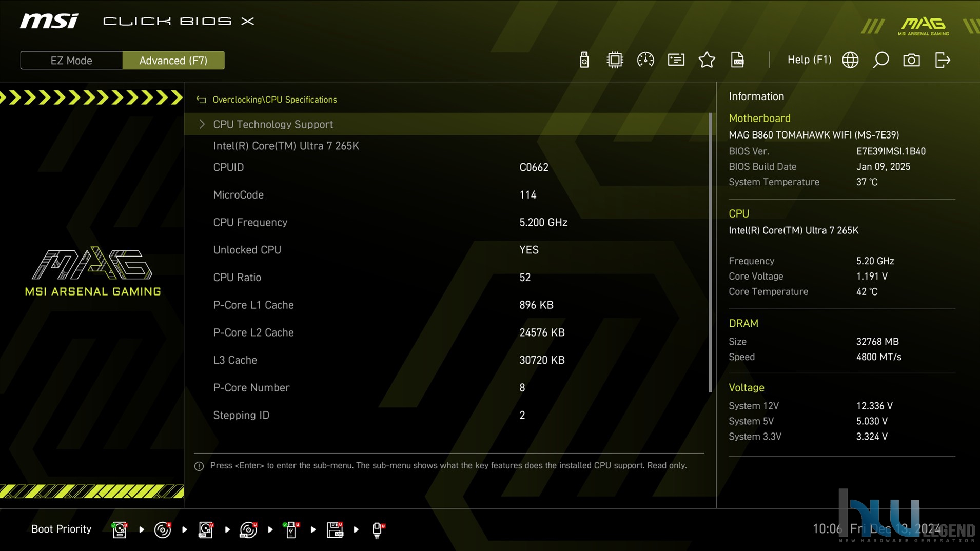This screenshot has width=980, height=551.
Task: Click the 5.200 GHz frequency value
Action: (543, 222)
